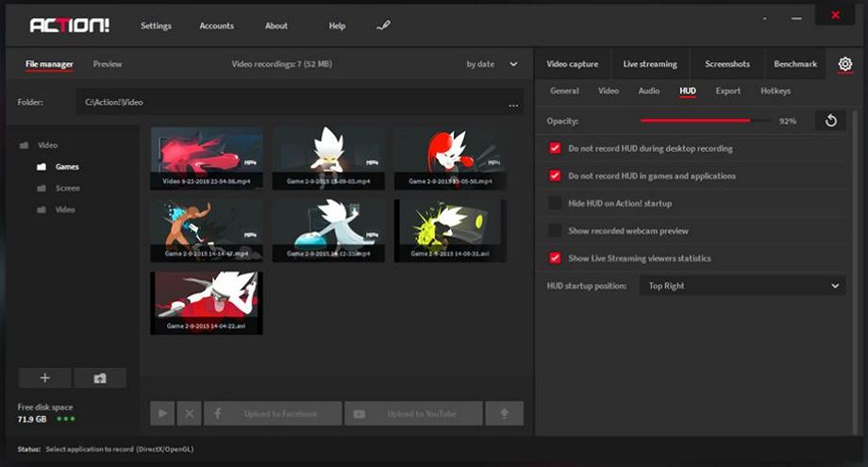This screenshot has width=868, height=467.
Task: Click the Action! logo
Action: coord(70,25)
